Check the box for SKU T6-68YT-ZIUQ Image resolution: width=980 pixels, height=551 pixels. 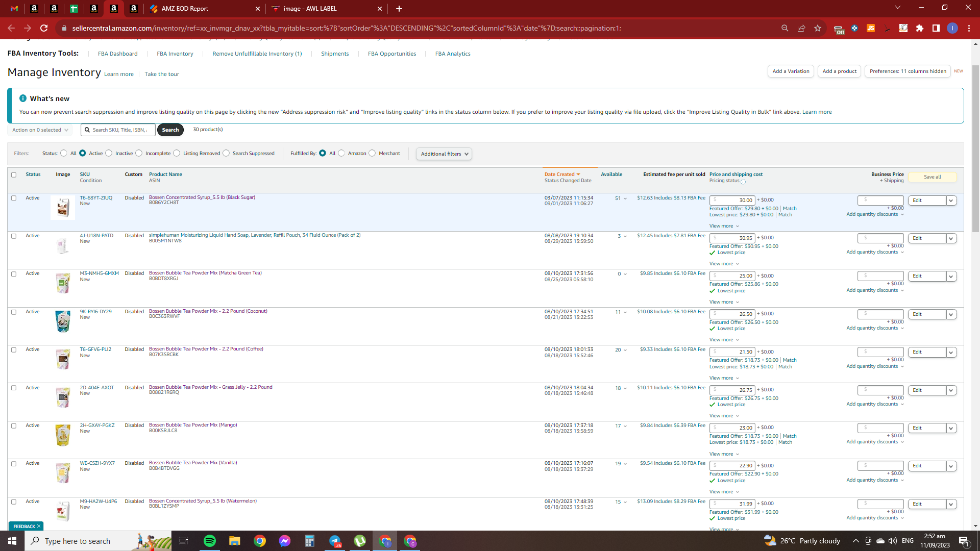click(14, 198)
